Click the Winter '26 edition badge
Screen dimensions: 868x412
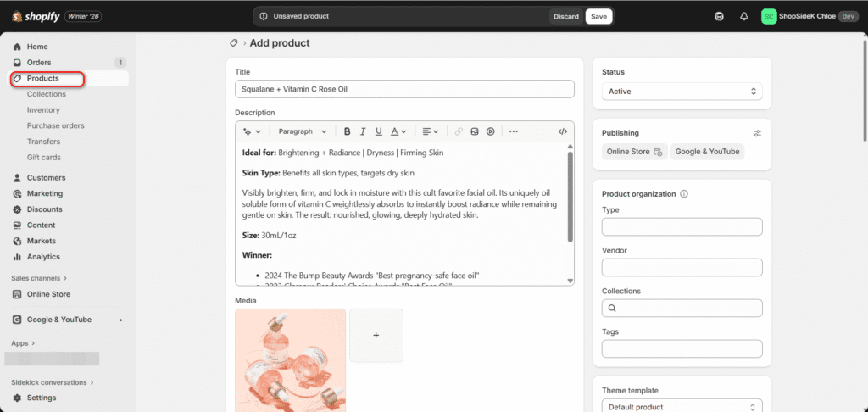tap(83, 17)
